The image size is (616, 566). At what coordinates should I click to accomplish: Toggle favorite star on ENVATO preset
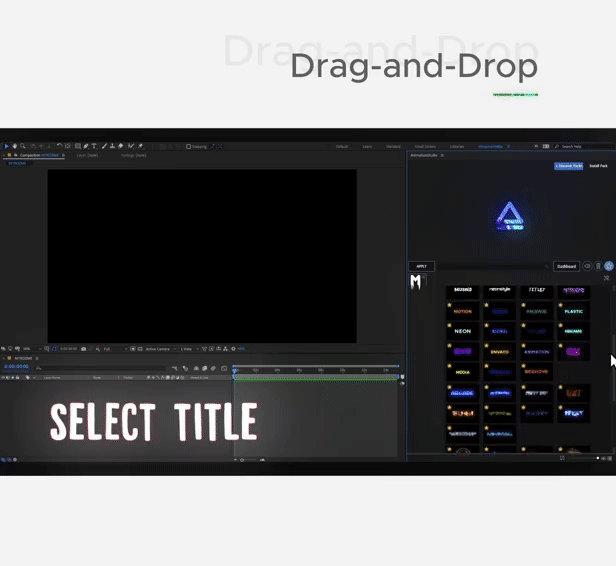[486, 346]
